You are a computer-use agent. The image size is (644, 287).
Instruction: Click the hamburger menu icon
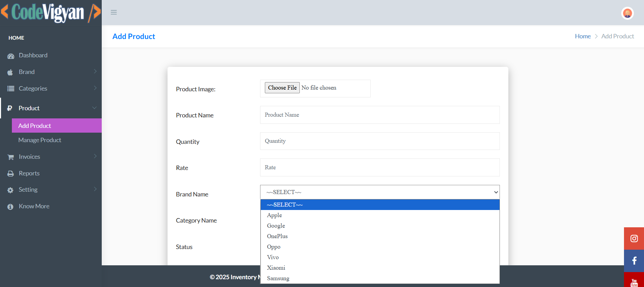pyautogui.click(x=114, y=13)
